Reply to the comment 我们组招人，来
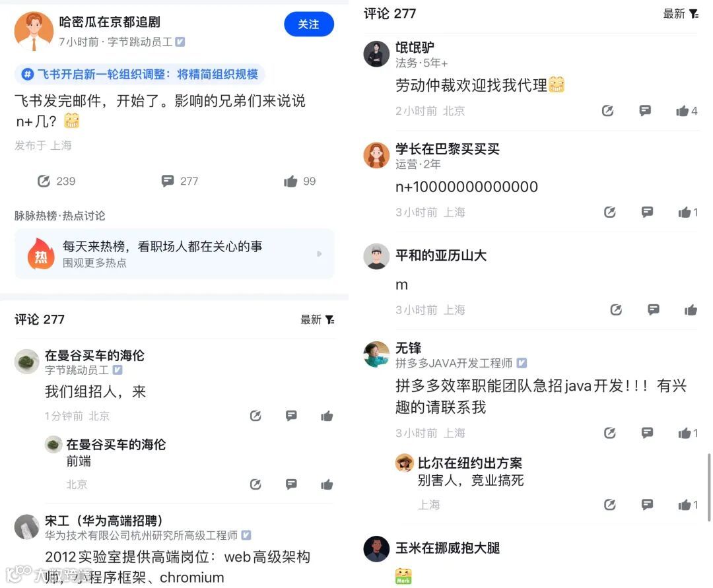The height and width of the screenshot is (588, 713). (x=291, y=415)
